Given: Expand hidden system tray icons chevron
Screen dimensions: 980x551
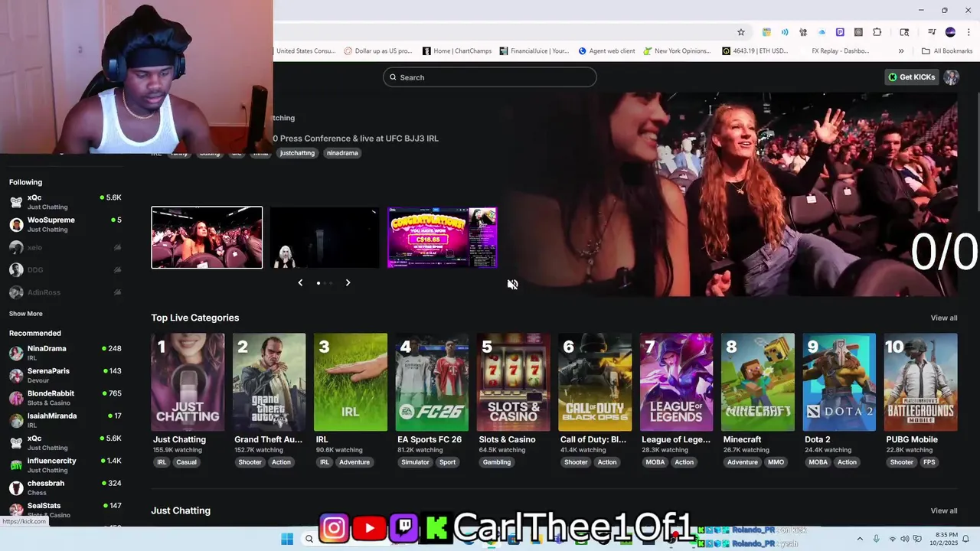Looking at the screenshot, I should 859,540.
